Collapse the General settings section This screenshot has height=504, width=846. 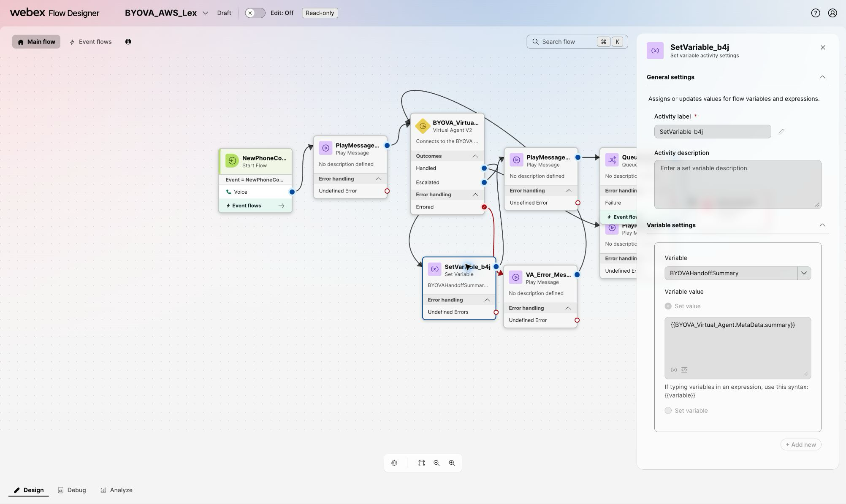pos(822,77)
